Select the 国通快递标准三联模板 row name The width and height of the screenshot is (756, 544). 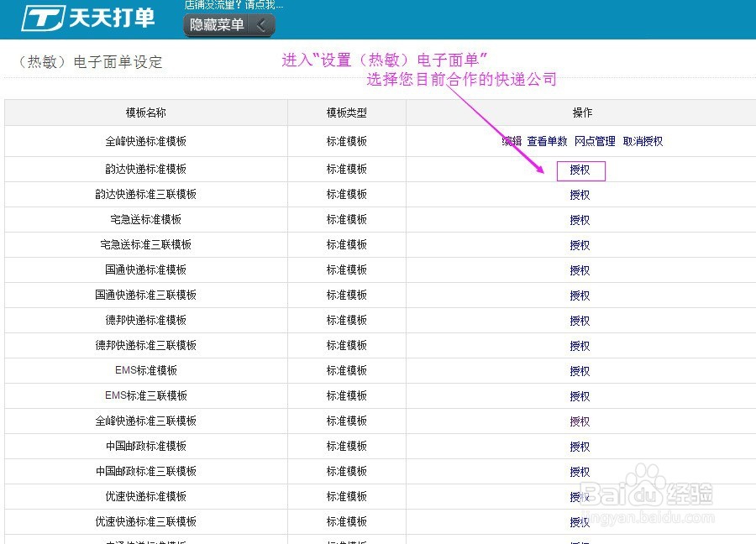coord(145,295)
